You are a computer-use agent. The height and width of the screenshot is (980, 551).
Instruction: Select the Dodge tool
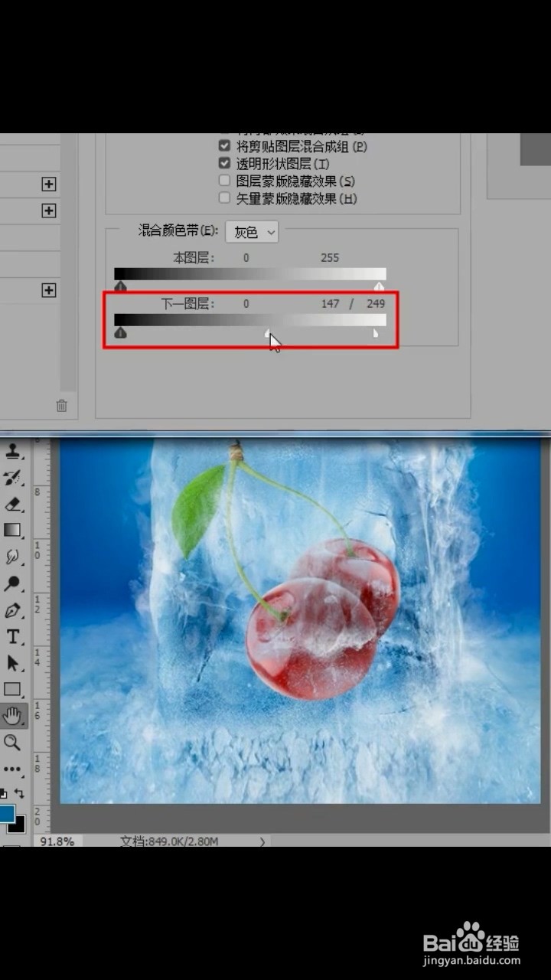[13, 583]
